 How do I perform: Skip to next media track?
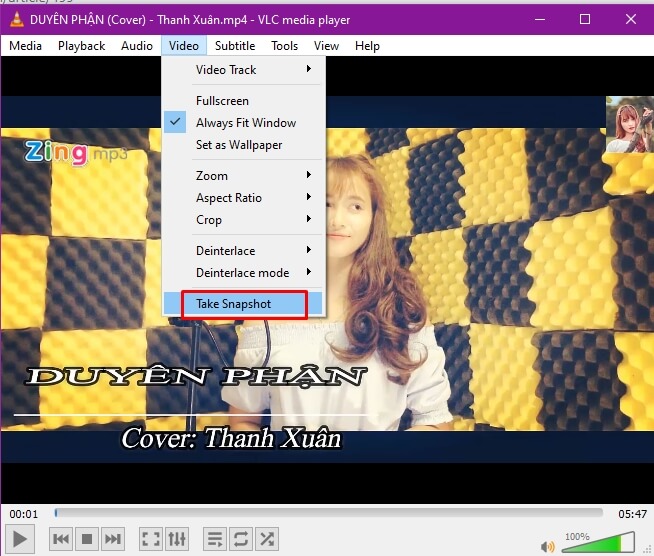pos(113,539)
